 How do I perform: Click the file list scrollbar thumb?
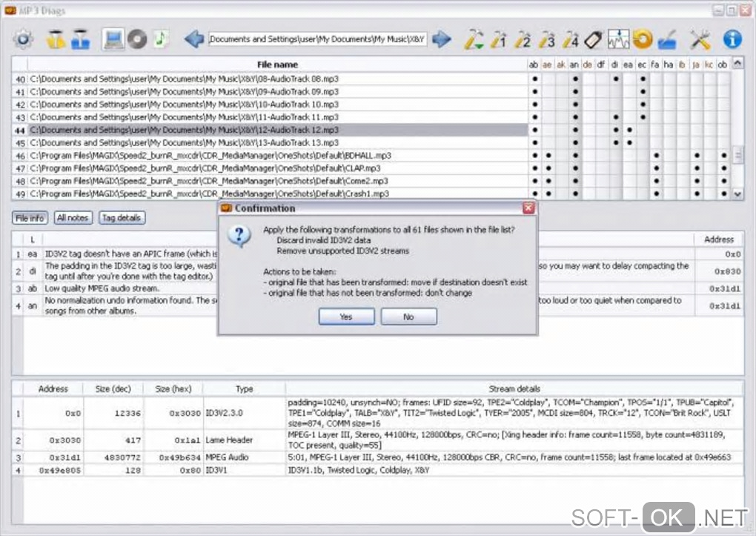pyautogui.click(x=737, y=155)
